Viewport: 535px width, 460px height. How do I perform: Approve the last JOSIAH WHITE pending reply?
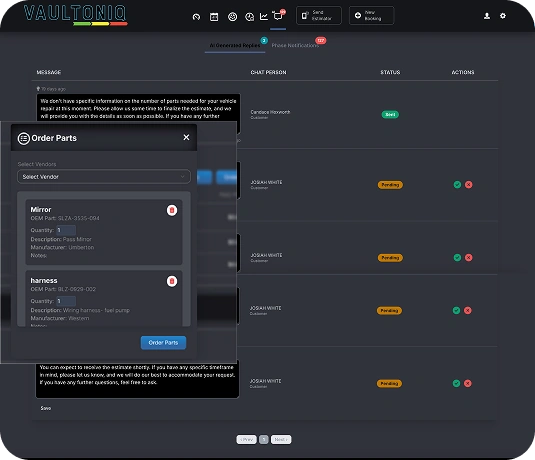pos(457,384)
